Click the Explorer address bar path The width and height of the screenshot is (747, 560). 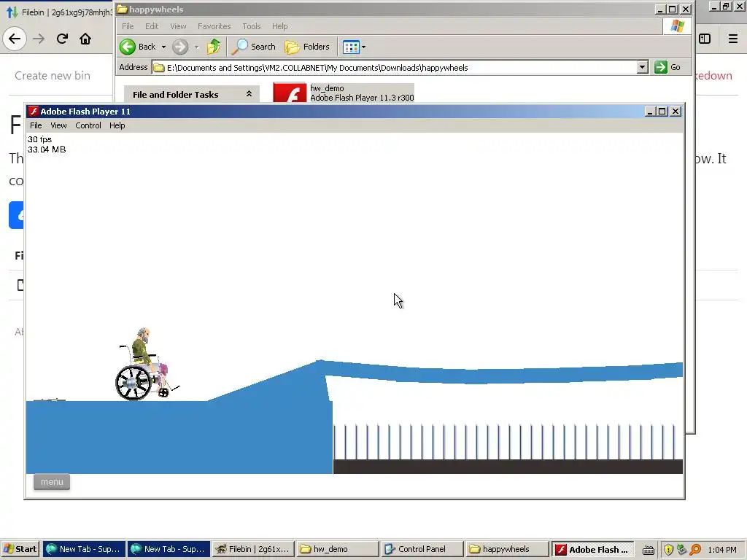317,68
